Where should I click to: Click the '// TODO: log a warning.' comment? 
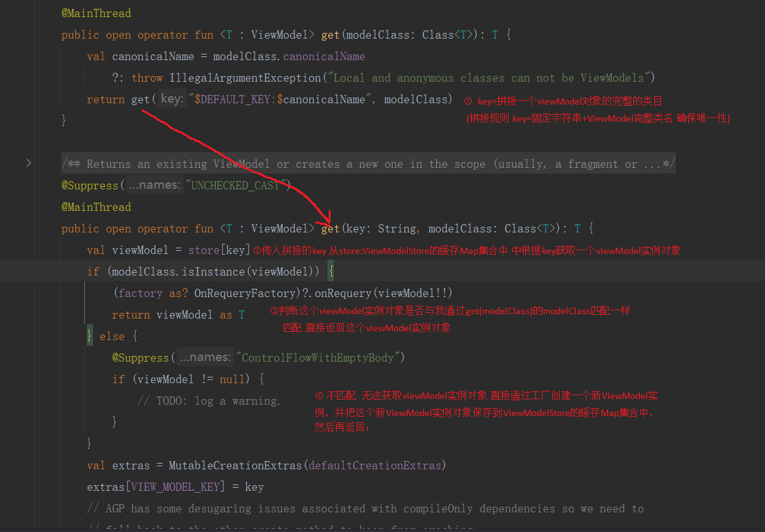click(x=209, y=401)
